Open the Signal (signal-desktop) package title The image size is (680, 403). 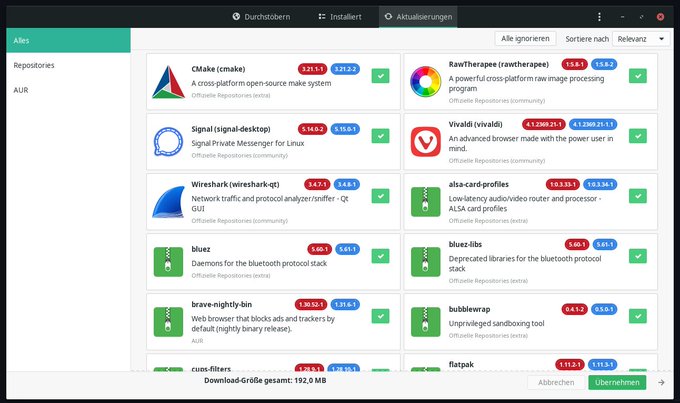click(231, 129)
